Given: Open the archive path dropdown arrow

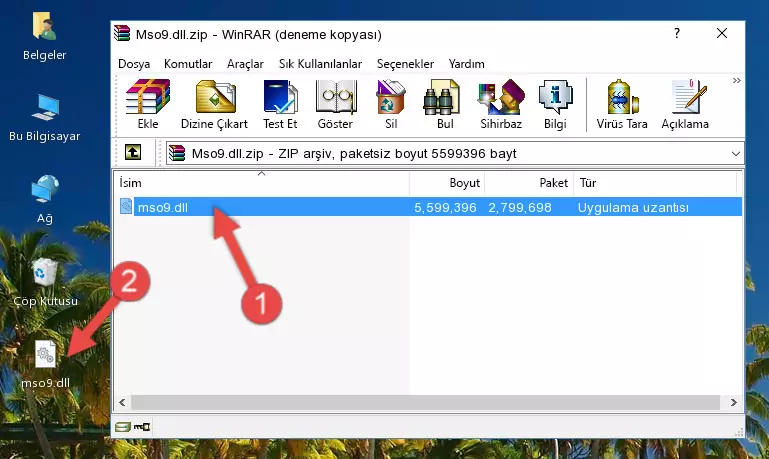Looking at the screenshot, I should point(736,153).
